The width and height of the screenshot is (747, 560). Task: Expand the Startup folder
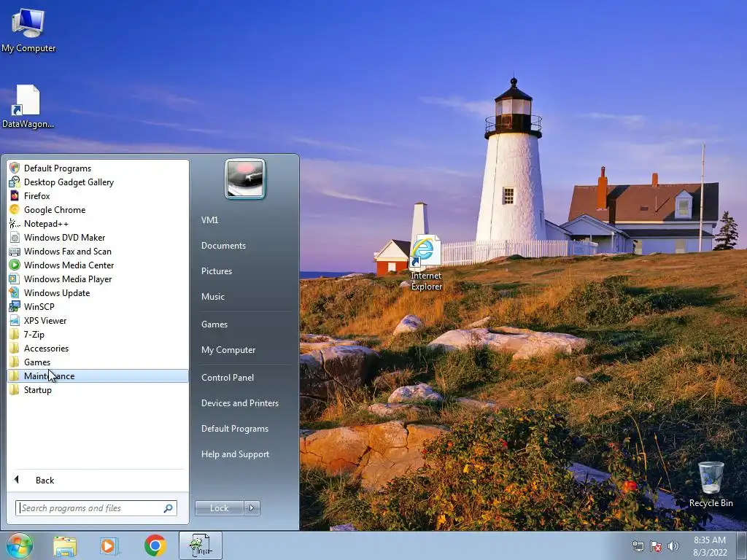98,389
